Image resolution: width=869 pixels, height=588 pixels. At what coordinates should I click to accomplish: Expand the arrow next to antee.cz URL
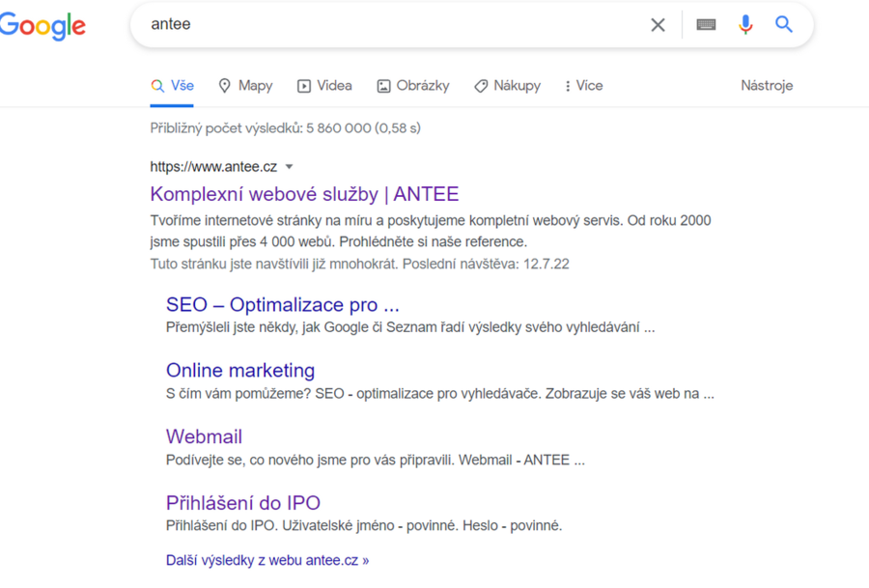point(289,167)
